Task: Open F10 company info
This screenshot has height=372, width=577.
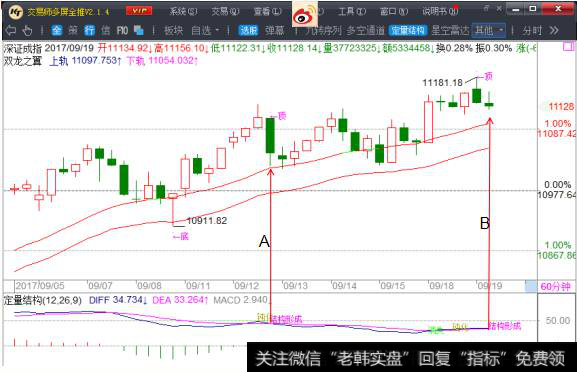Action: pyautogui.click(x=122, y=31)
